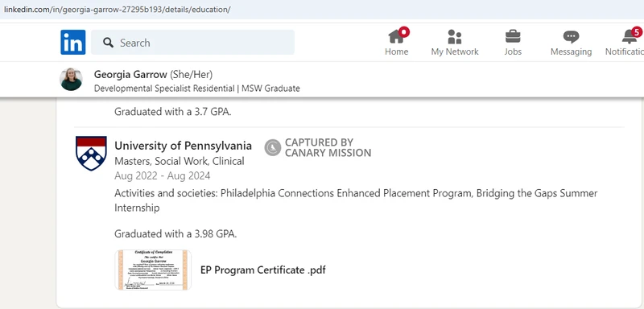
Task: Click the red Notifications badge showing 5
Action: click(637, 32)
